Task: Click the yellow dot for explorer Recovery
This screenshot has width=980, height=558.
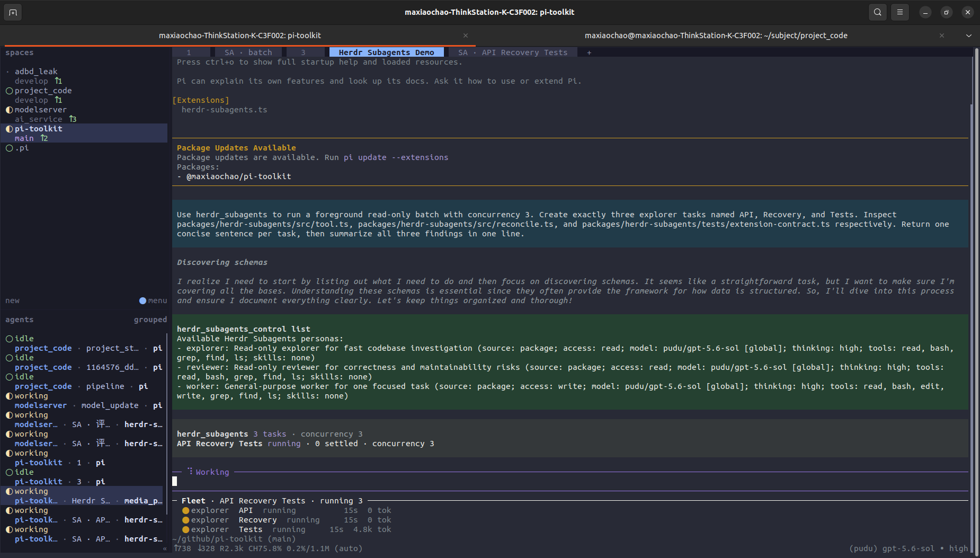Action: coord(185,520)
